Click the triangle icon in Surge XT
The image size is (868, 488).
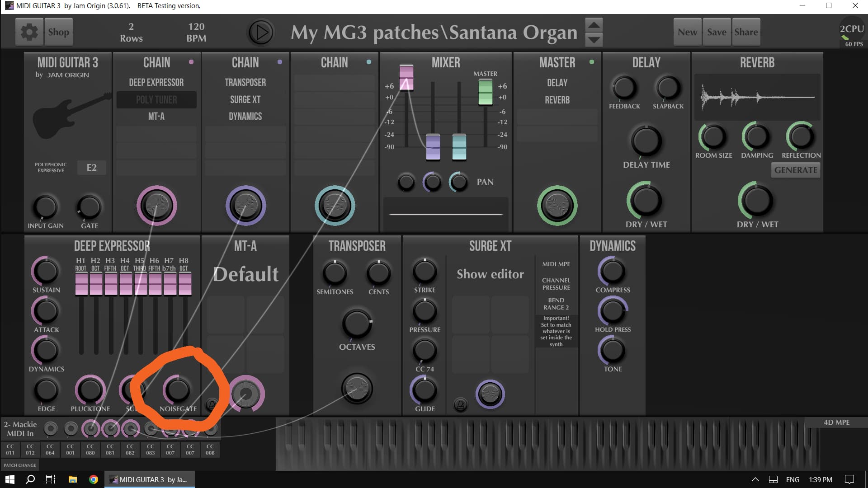click(460, 404)
